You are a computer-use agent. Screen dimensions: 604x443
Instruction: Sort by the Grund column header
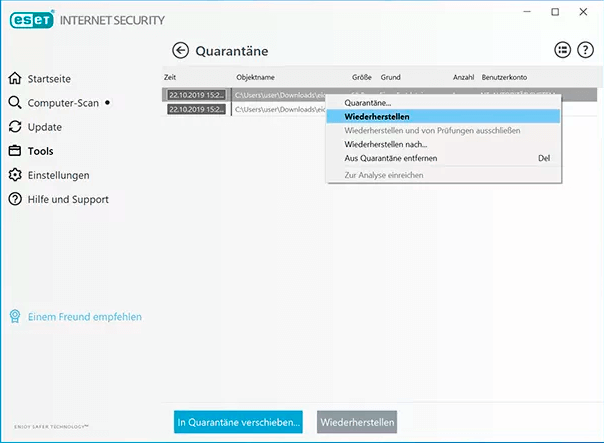coord(391,77)
